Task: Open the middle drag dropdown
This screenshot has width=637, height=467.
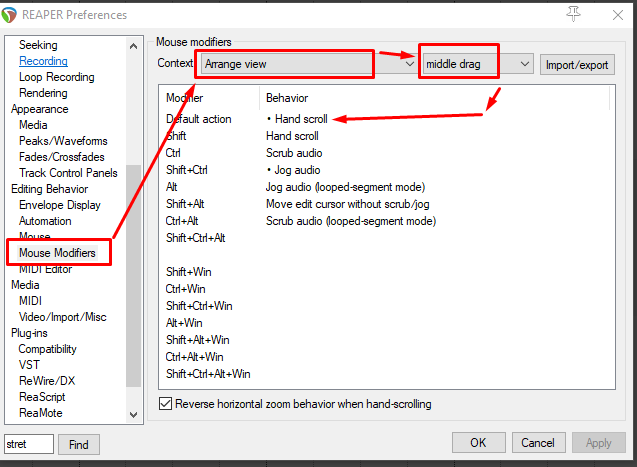Action: 477,64
